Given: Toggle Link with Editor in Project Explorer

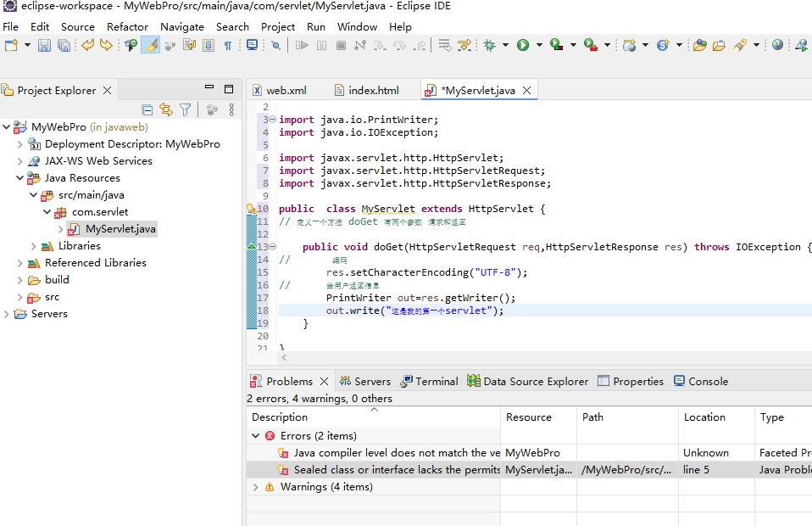Looking at the screenshot, I should (x=166, y=109).
